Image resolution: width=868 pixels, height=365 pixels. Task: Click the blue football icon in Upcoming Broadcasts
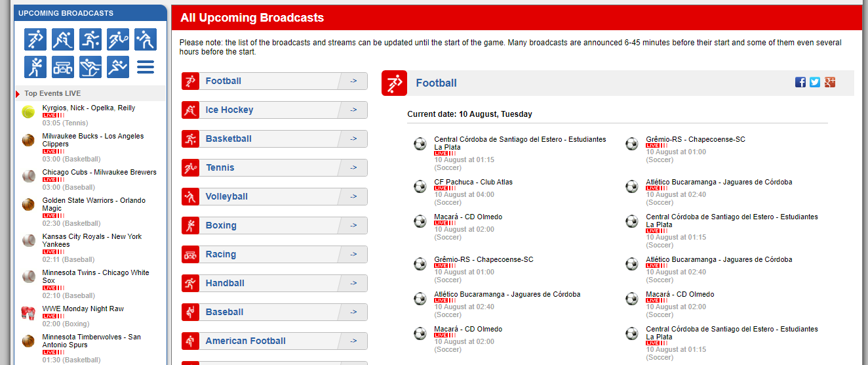pyautogui.click(x=35, y=39)
